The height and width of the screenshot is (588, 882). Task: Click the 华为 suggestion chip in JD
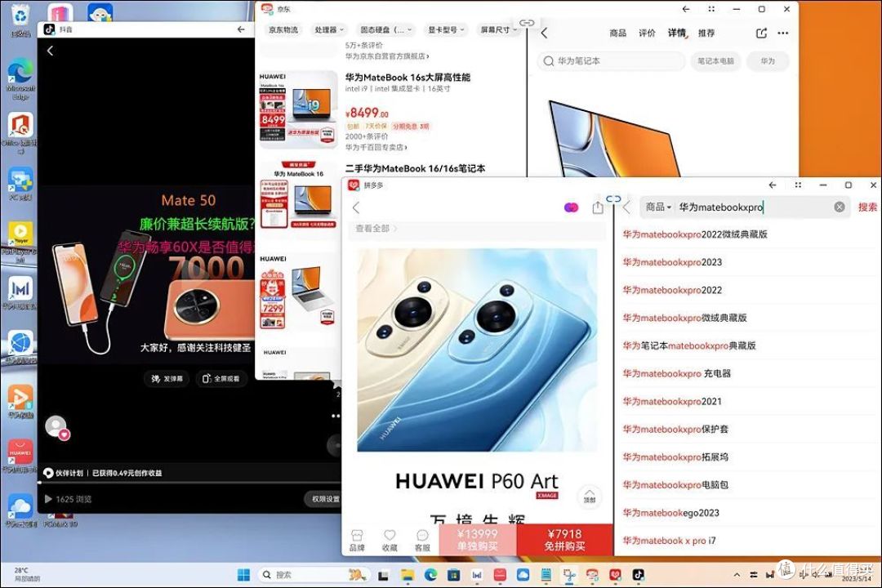(x=768, y=60)
